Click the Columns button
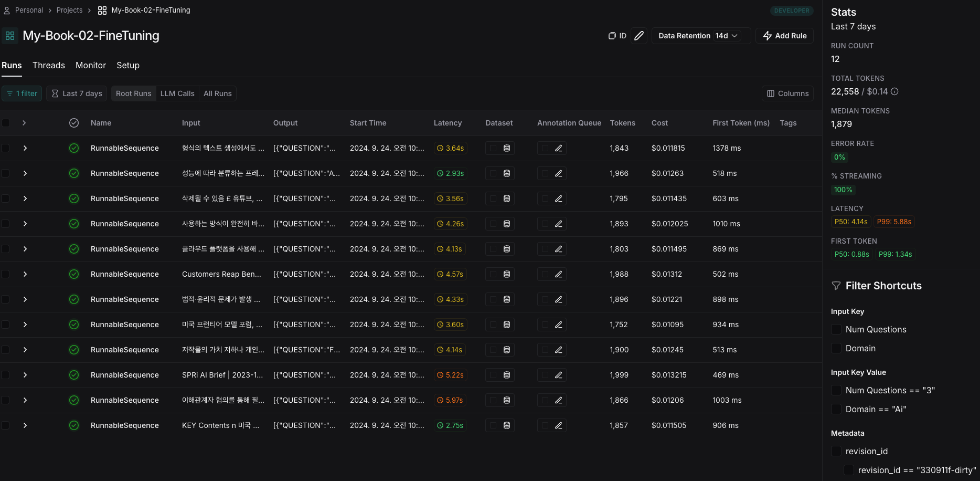The image size is (980, 481). click(787, 93)
